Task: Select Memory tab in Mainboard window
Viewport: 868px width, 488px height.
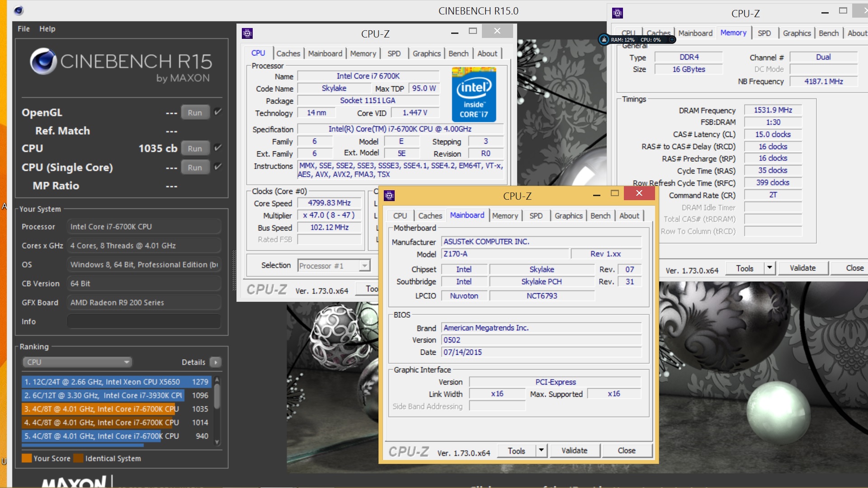Action: [x=505, y=216]
